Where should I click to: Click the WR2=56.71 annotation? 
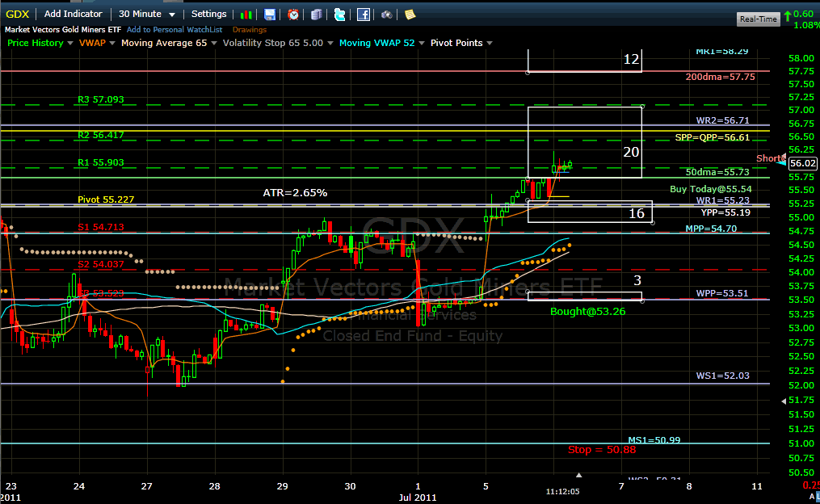point(722,120)
